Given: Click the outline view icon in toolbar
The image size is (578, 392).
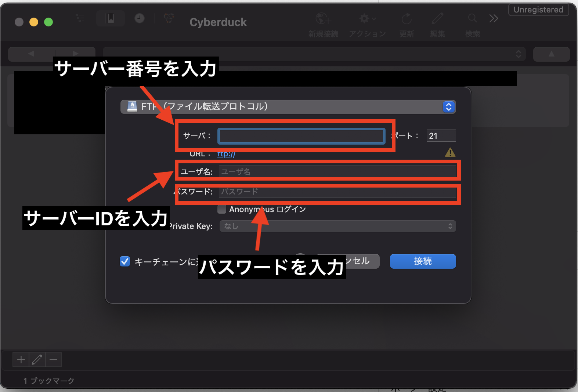Looking at the screenshot, I should tap(80, 18).
